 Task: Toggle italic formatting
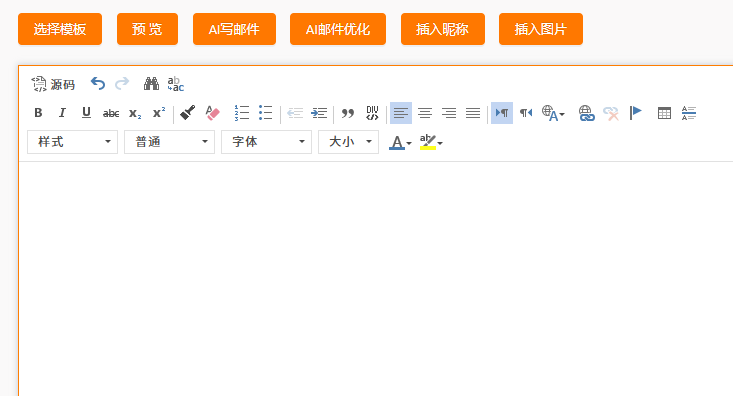62,113
